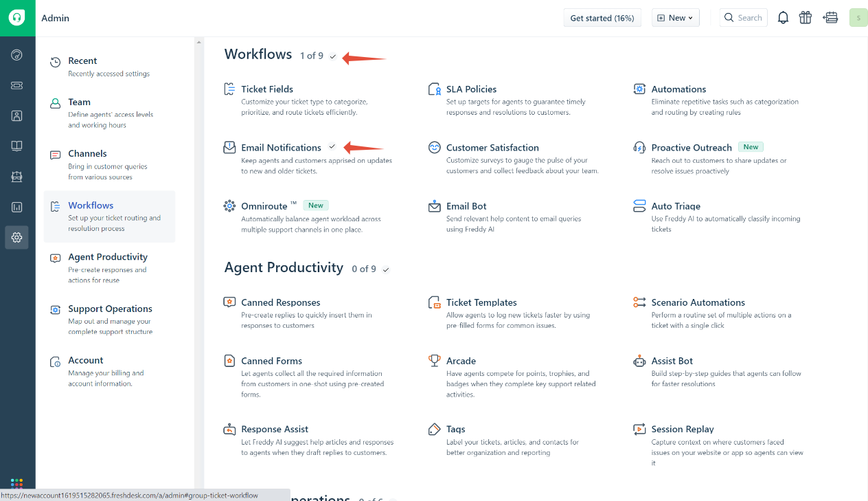Open the Contacts icon in left rail
868x501 pixels.
pyautogui.click(x=17, y=116)
